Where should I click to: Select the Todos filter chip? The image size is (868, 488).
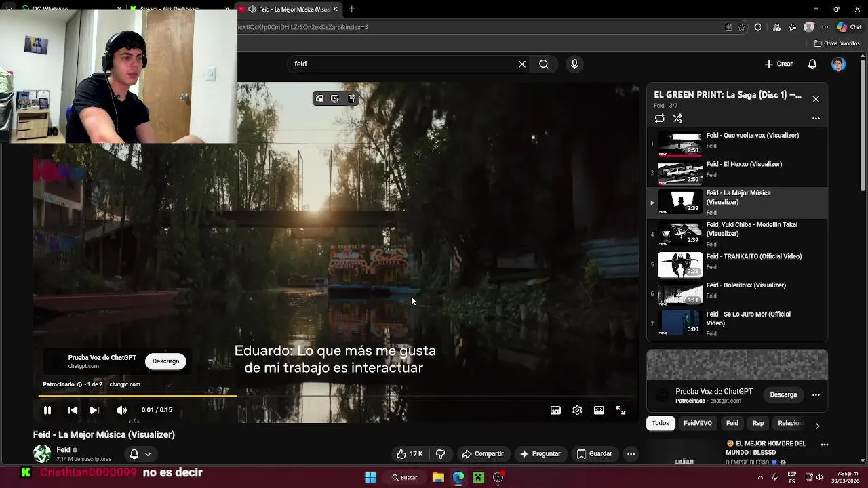[x=660, y=423]
